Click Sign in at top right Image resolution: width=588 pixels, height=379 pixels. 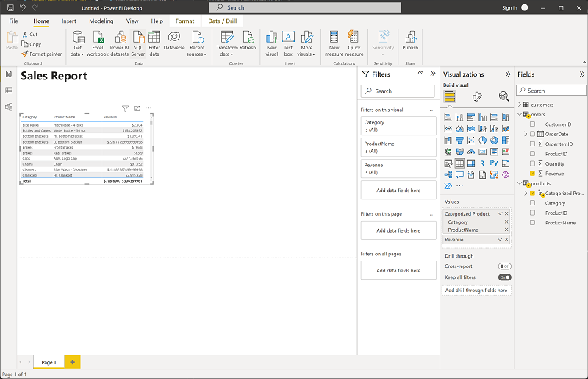coord(509,8)
